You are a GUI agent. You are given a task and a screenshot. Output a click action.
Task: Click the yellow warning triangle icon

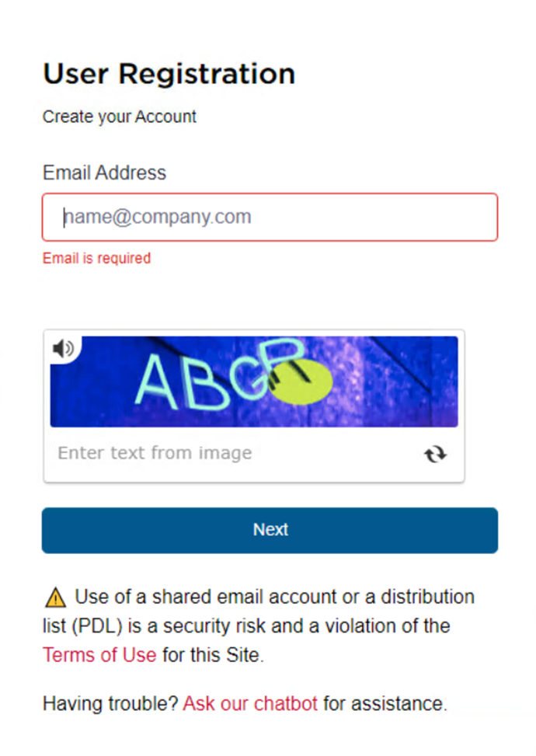point(55,597)
